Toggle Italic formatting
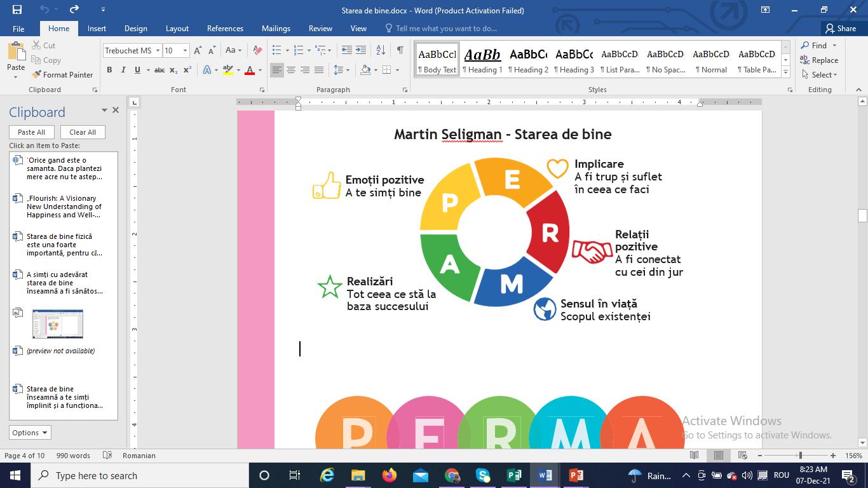 click(123, 70)
